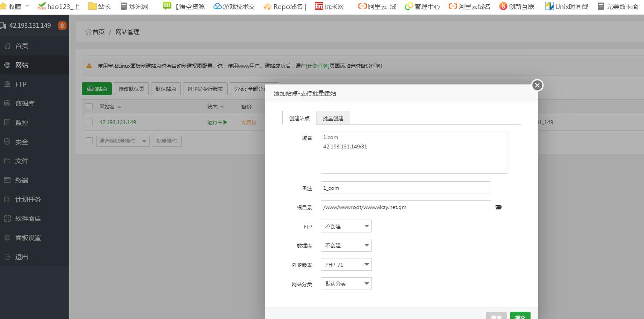Click into the 备注 input field

(406, 188)
